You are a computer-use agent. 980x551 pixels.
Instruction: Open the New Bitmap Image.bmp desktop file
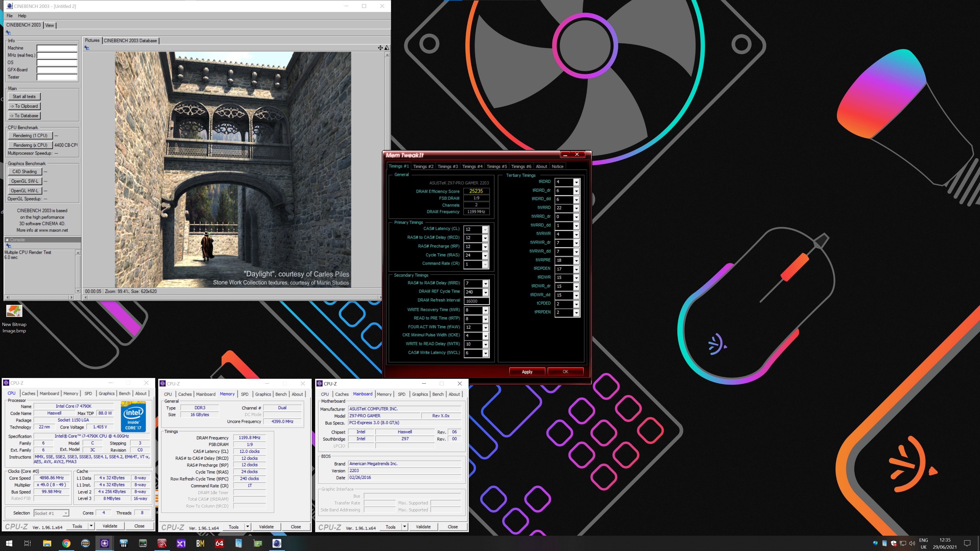14,319
